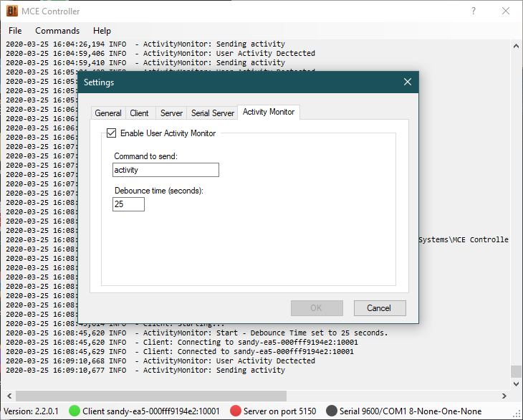Click the title bar help question mark
This screenshot has width=523, height=420.
click(x=474, y=11)
